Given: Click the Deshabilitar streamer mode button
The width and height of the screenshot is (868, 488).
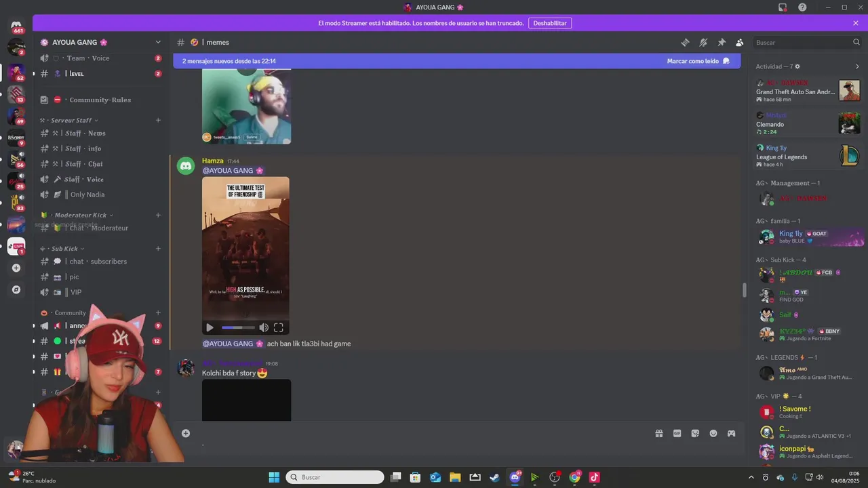Looking at the screenshot, I should (x=550, y=23).
